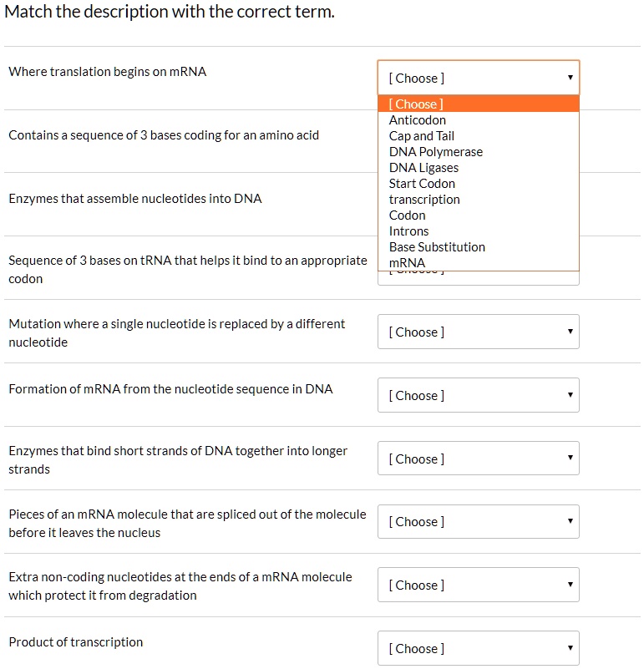
Task: Select "Base Substitution" in the dropdown
Action: pyautogui.click(x=436, y=246)
